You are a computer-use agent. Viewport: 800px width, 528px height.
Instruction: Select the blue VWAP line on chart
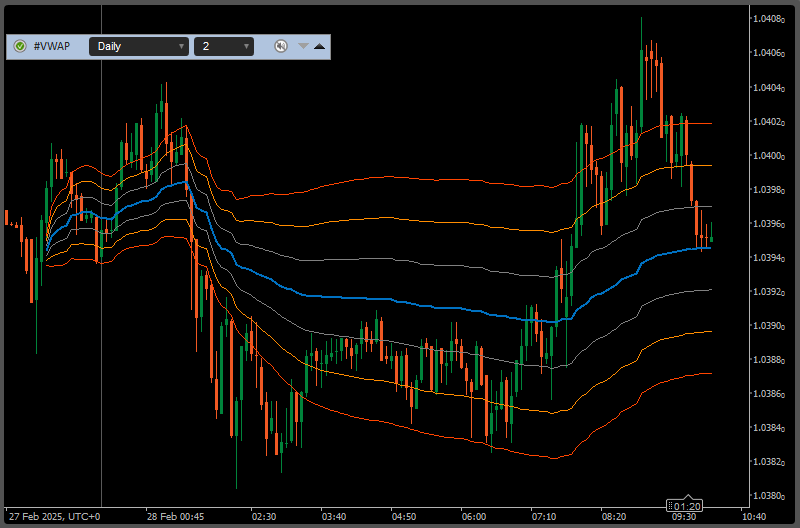click(400, 301)
